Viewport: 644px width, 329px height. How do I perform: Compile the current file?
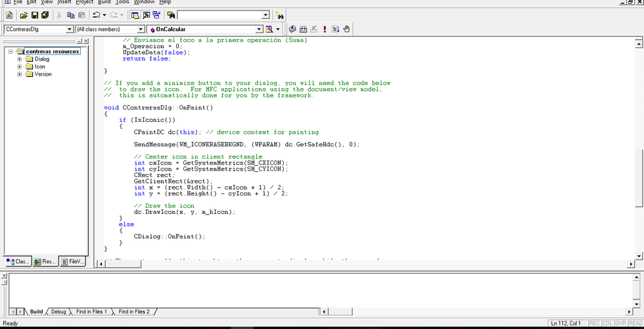[x=292, y=29]
